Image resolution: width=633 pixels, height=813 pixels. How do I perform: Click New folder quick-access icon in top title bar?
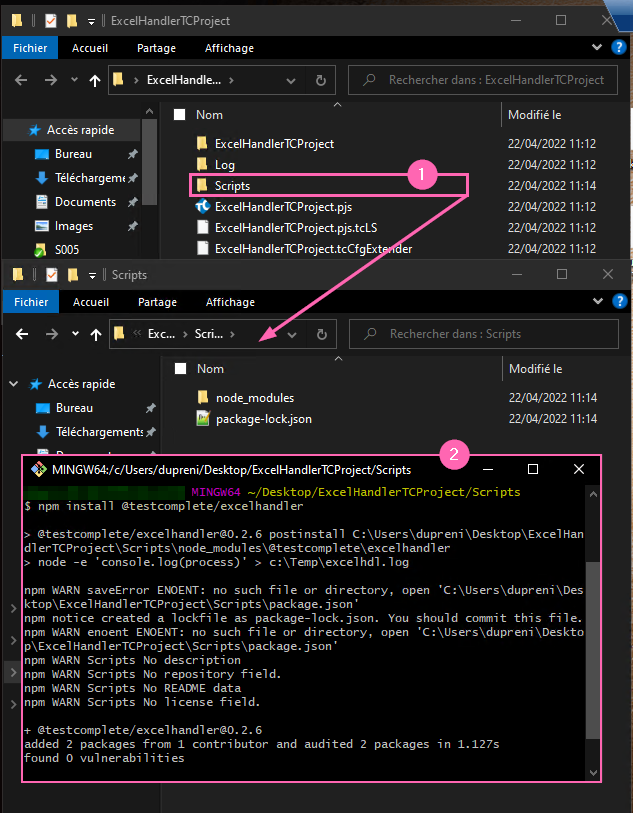(x=72, y=21)
